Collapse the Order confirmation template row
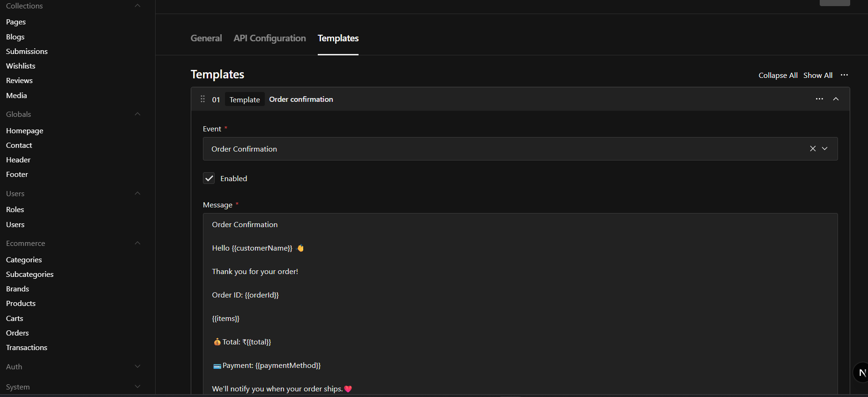Screen dimensions: 868x397 836,99
